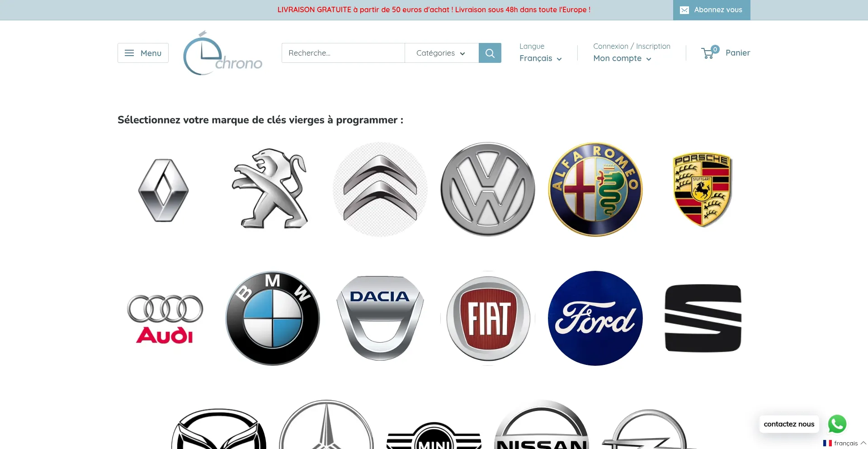The height and width of the screenshot is (449, 868).
Task: Click the Panier link
Action: click(x=738, y=52)
